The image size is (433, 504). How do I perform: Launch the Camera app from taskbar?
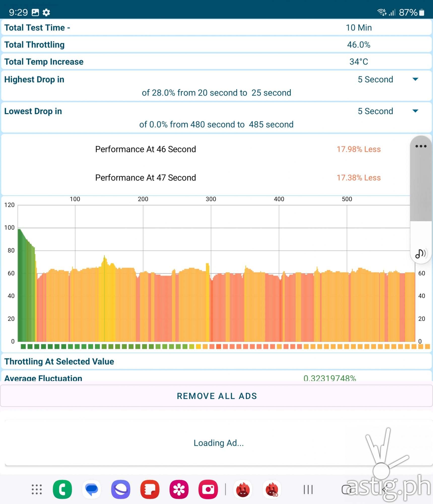point(208,489)
